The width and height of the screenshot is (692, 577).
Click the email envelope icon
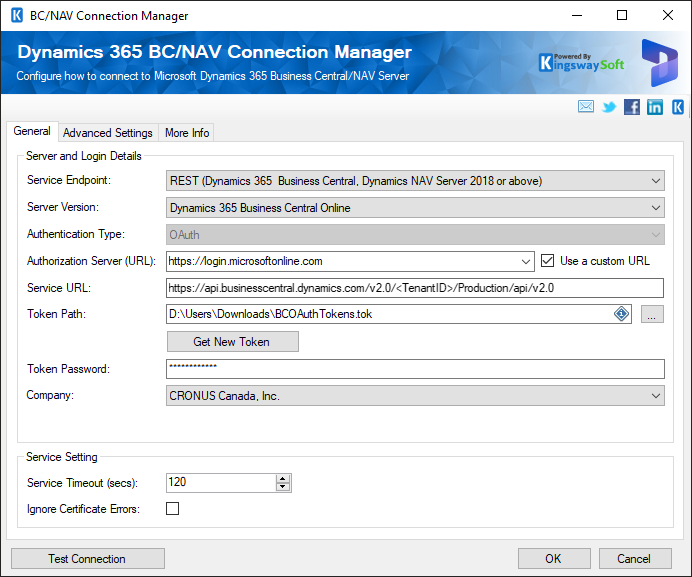586,106
